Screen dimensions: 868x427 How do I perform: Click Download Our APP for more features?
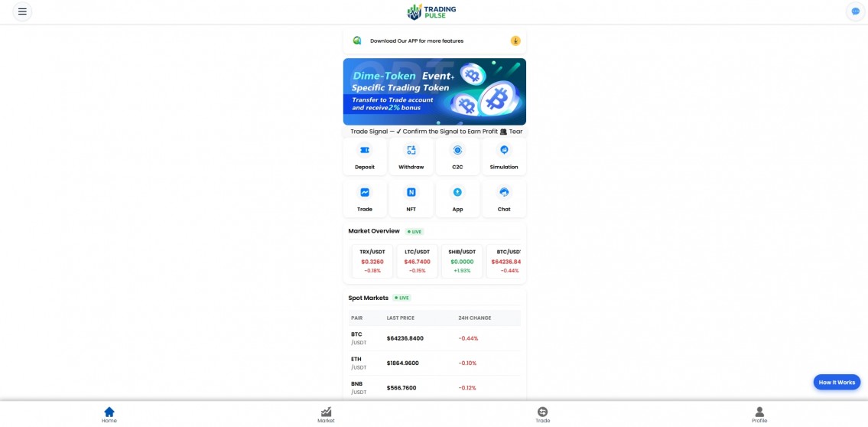[417, 41]
